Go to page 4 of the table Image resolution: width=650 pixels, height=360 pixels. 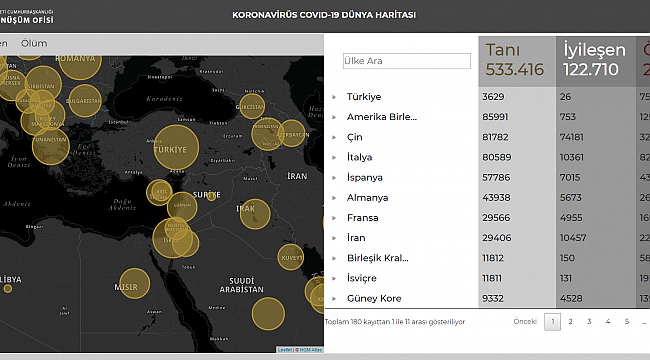(608, 321)
